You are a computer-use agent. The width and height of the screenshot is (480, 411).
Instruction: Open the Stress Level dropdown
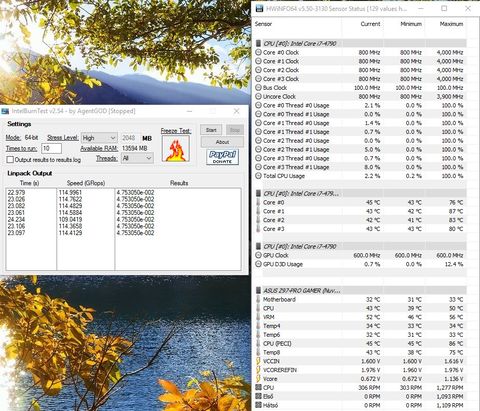(99, 138)
